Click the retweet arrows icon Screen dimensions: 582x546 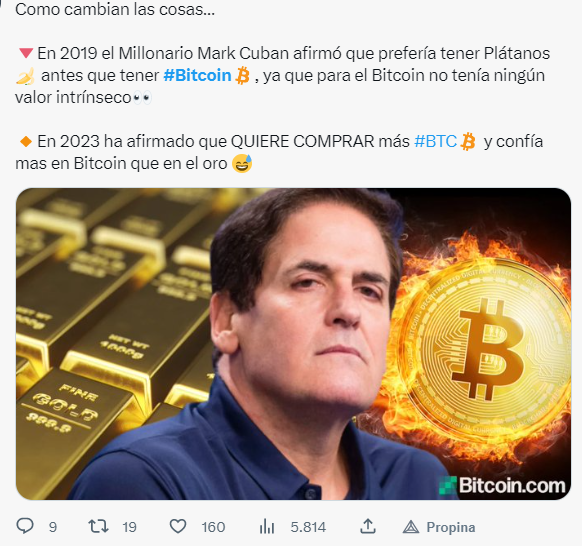[x=98, y=526]
